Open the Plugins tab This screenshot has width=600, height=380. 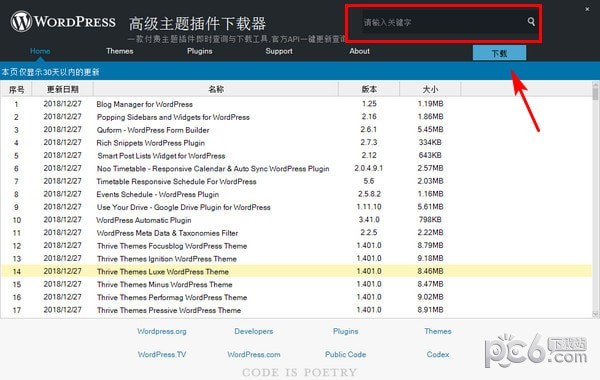point(200,51)
